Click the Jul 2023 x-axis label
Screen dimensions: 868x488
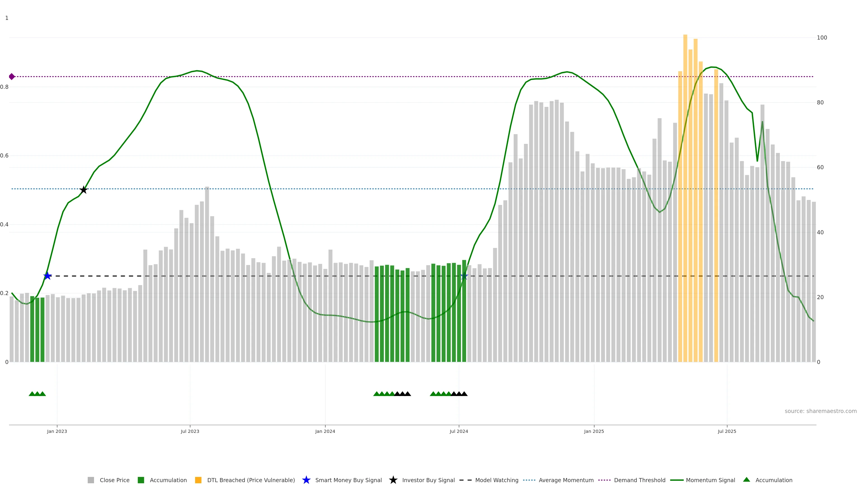tap(190, 431)
